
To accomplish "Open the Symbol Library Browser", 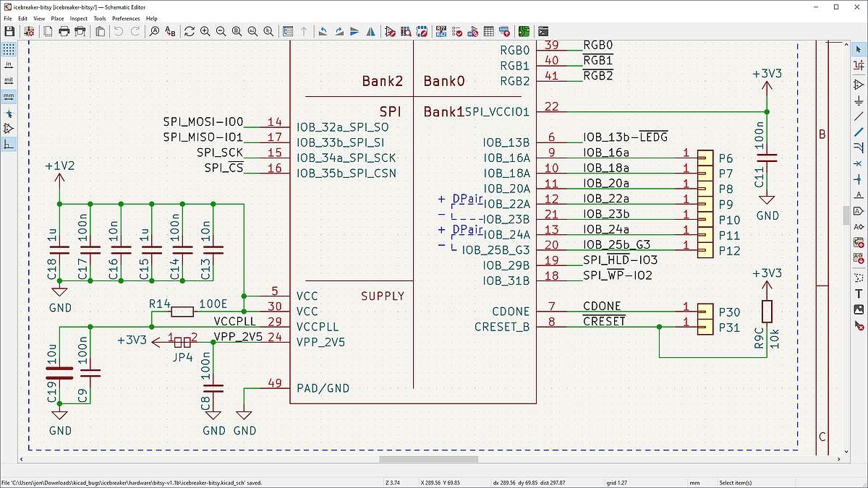I will 406,32.
